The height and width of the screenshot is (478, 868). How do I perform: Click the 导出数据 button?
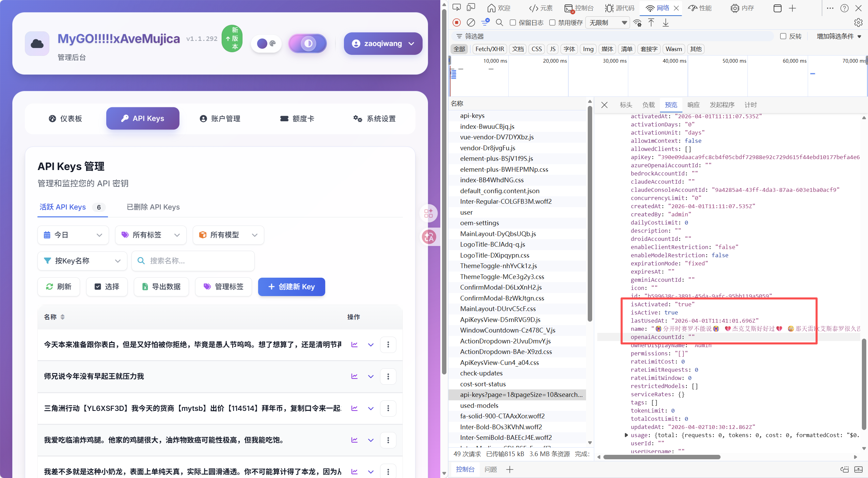coord(161,287)
